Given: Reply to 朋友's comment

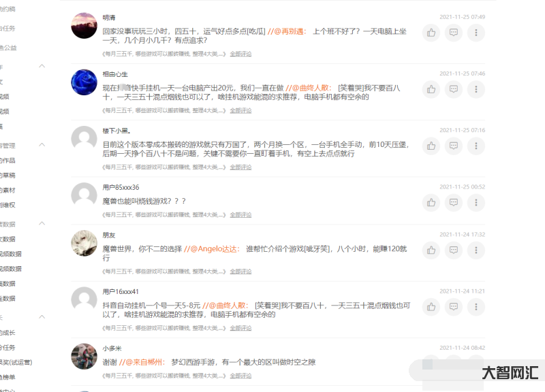Looking at the screenshot, I should click(454, 250).
